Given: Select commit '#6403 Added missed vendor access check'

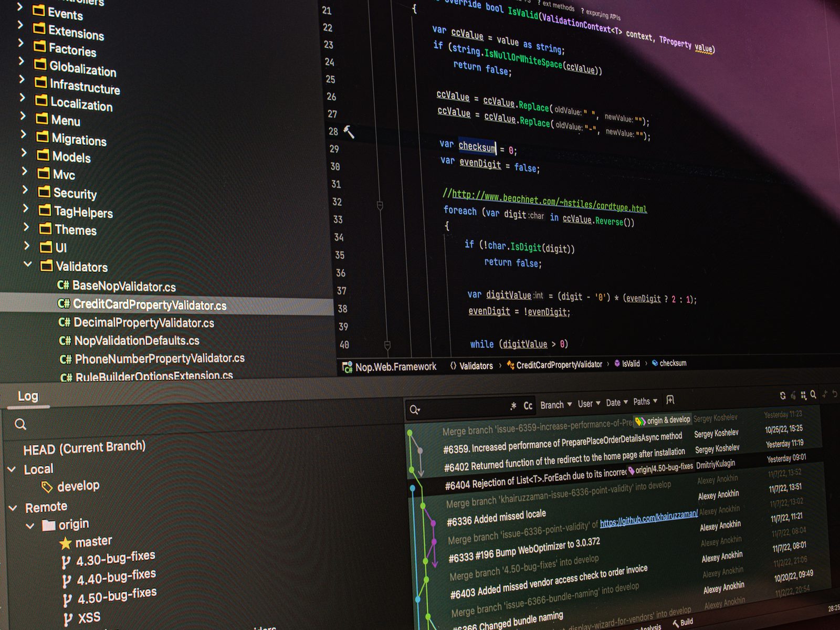Looking at the screenshot, I should 549,582.
